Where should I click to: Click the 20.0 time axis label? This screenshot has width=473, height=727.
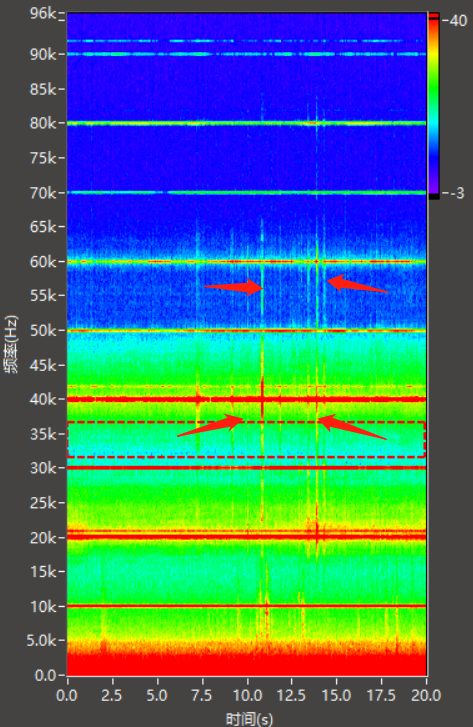pyautogui.click(x=426, y=695)
